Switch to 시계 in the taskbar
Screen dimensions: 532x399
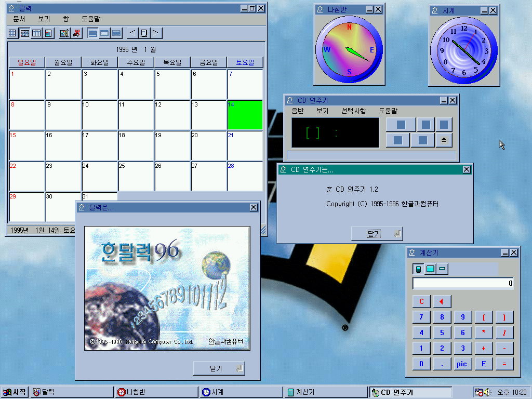click(241, 392)
